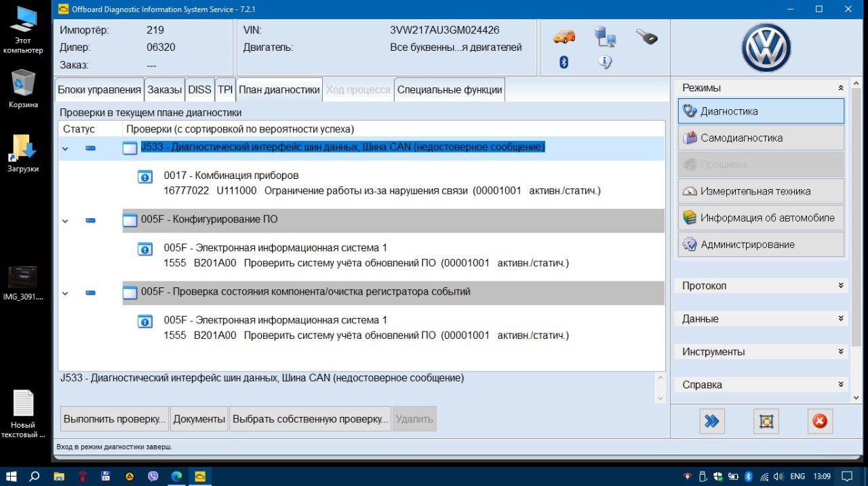Switch to Специальные функции tab
Viewport: 868px width, 486px height.
point(450,89)
